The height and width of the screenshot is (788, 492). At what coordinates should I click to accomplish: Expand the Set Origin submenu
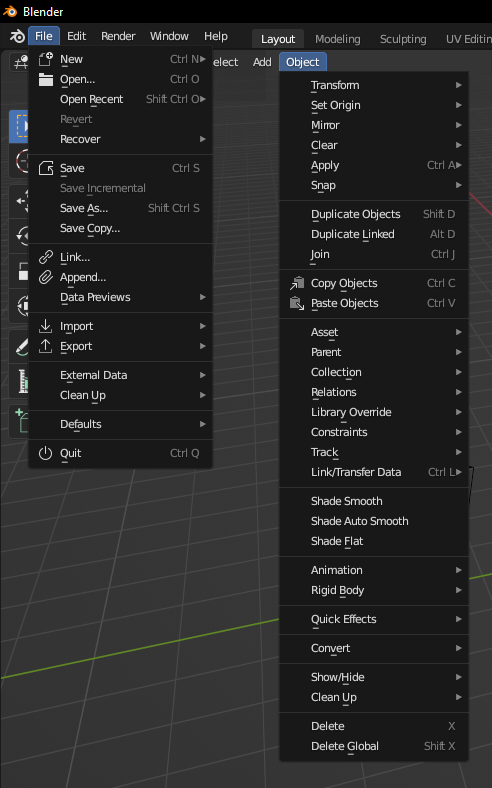click(x=374, y=106)
